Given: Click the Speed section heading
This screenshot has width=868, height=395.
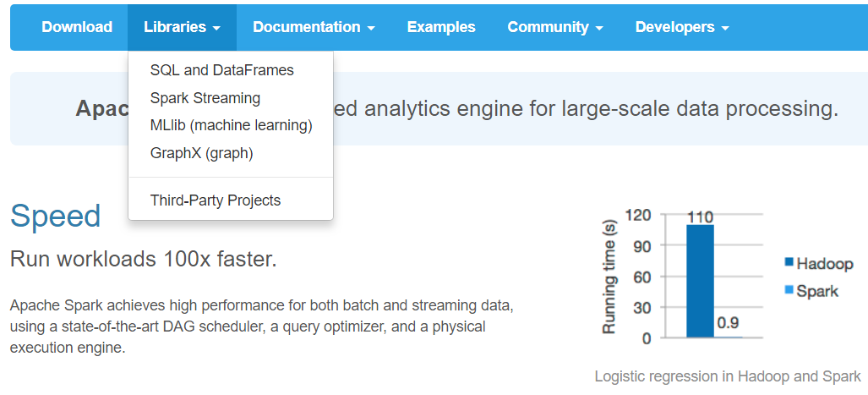Looking at the screenshot, I should pos(56,216).
